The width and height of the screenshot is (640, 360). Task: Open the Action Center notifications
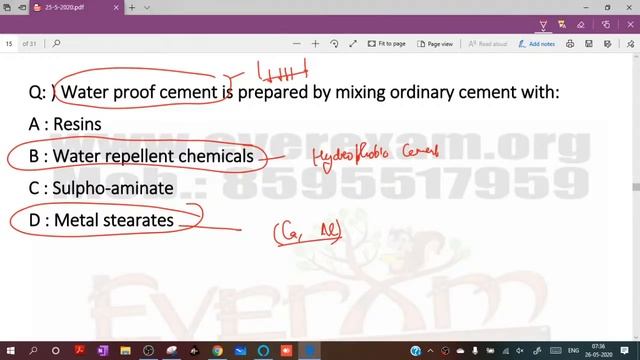pyautogui.click(x=624, y=351)
